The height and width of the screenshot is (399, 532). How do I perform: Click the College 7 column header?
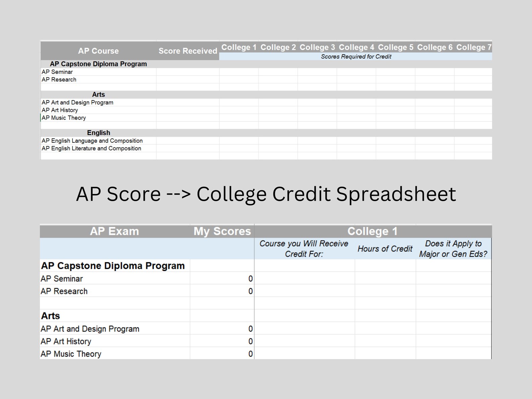473,47
